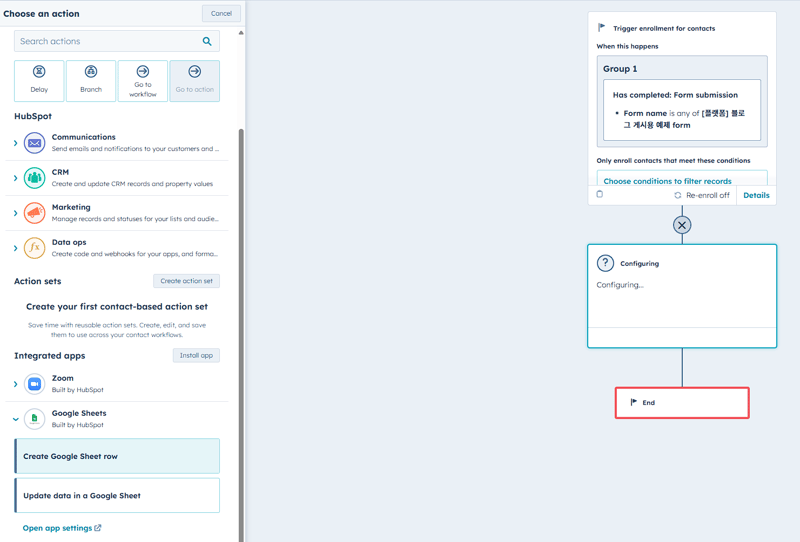This screenshot has width=800, height=542.
Task: Select the Branch action tile
Action: click(91, 81)
